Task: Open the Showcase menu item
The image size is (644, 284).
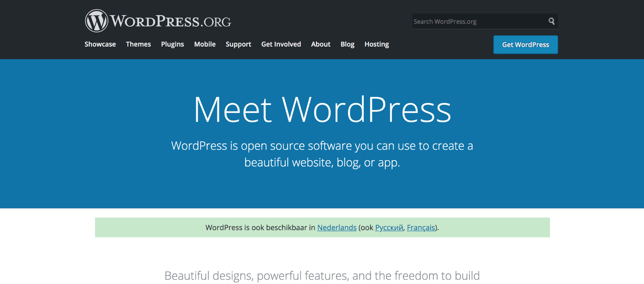Action: point(100,44)
